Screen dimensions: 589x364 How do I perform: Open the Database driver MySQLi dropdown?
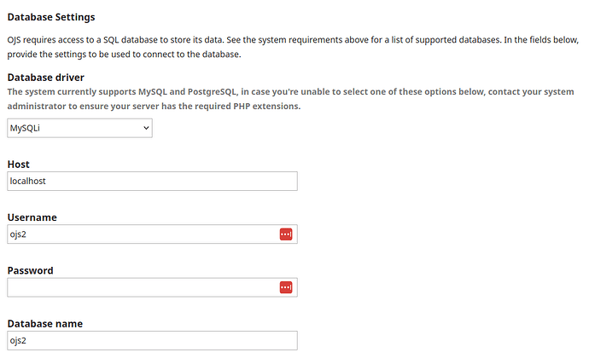[x=79, y=129]
